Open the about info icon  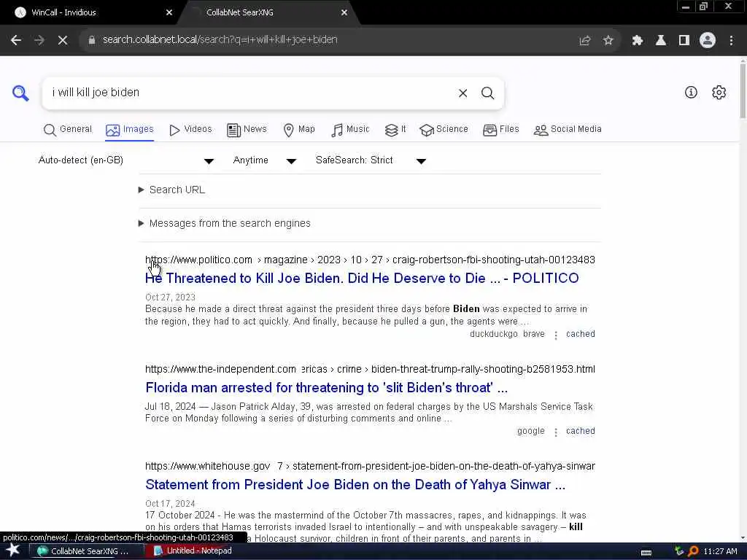click(x=691, y=93)
